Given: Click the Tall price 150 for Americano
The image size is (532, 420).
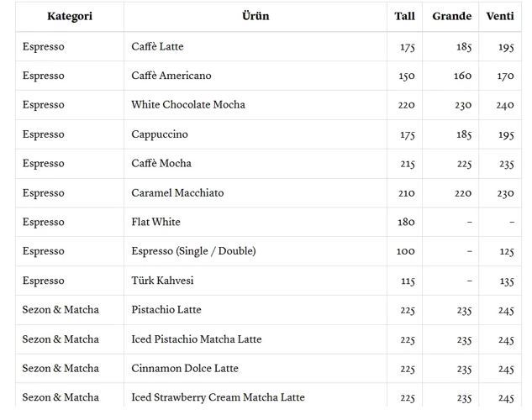Looking at the screenshot, I should click(x=407, y=76).
